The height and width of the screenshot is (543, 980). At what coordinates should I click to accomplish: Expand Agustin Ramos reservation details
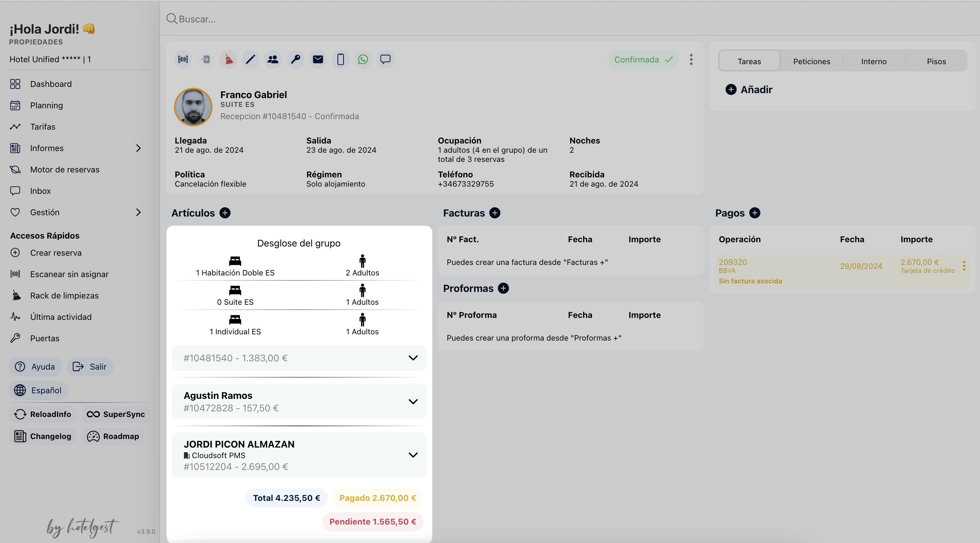tap(413, 401)
